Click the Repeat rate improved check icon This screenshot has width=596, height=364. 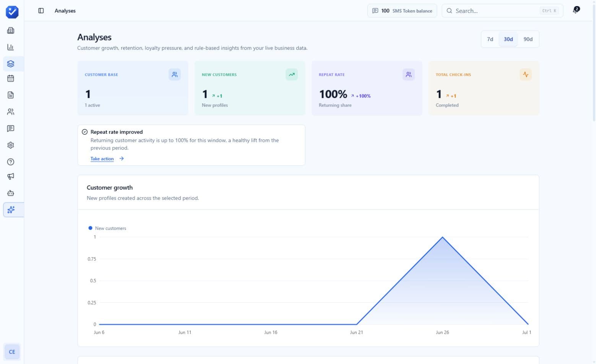(x=85, y=132)
